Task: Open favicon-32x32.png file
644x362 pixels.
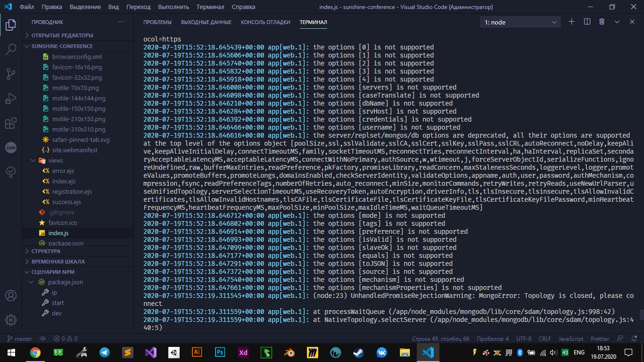Action: (x=77, y=77)
